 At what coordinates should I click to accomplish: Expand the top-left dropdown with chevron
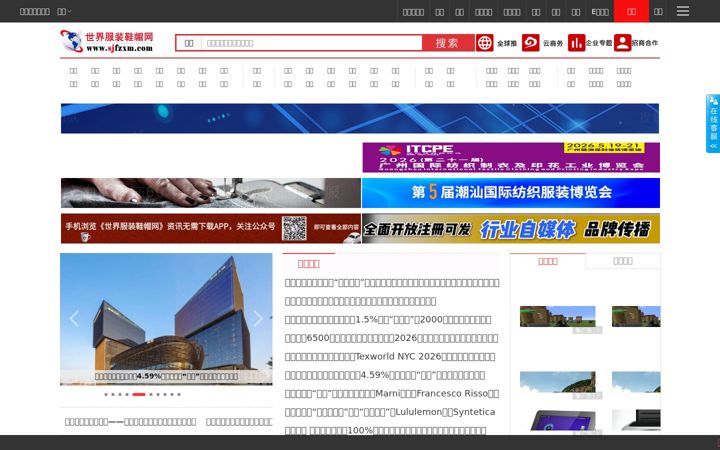click(x=64, y=11)
